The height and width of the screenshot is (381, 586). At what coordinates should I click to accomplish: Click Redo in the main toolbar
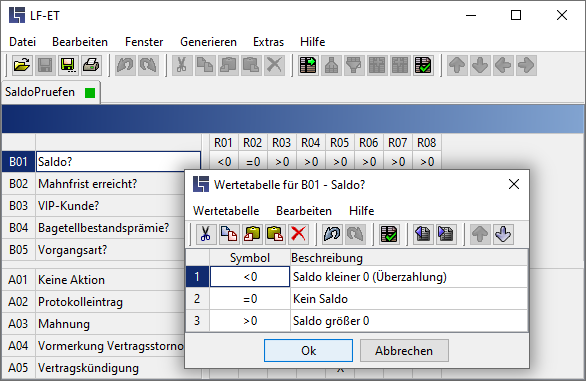tap(148, 65)
